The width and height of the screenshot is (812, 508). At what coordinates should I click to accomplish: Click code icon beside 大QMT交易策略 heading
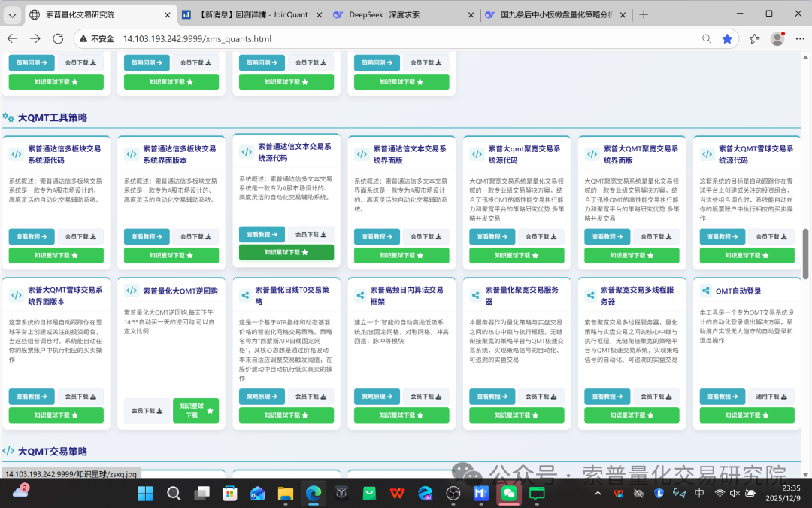[8, 451]
